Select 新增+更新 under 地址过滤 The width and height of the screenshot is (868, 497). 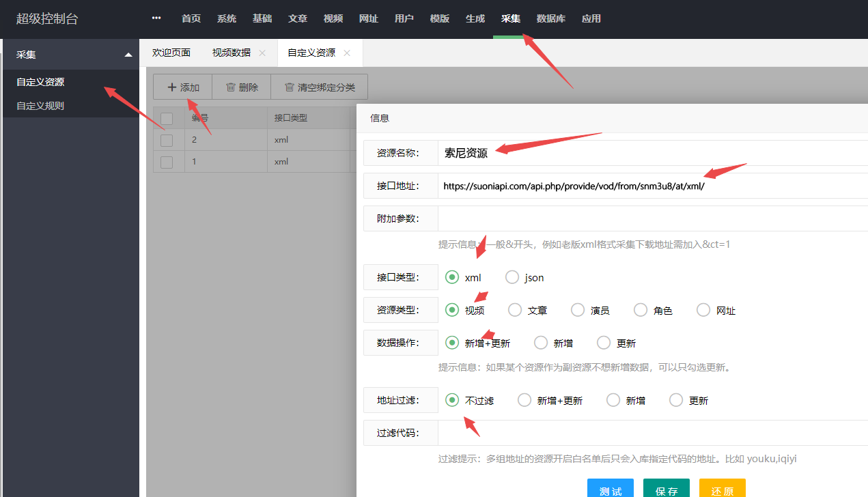524,399
